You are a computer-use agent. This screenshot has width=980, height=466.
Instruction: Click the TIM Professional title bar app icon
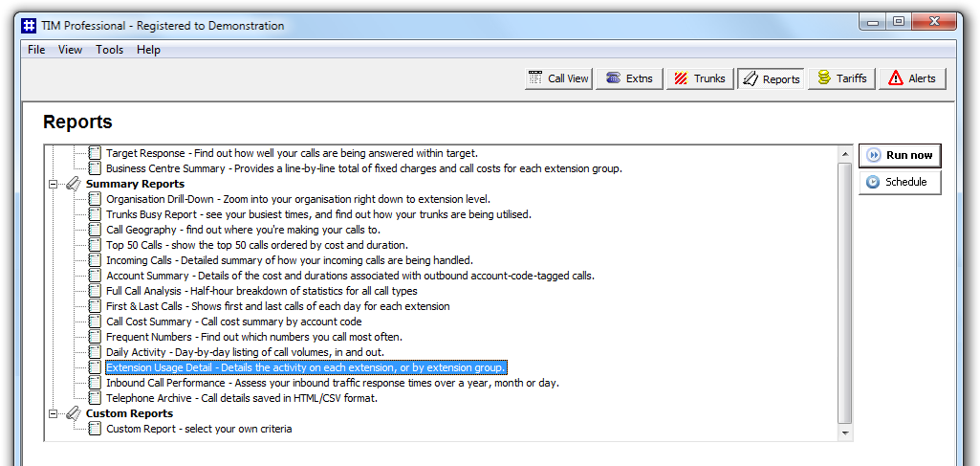pyautogui.click(x=29, y=26)
